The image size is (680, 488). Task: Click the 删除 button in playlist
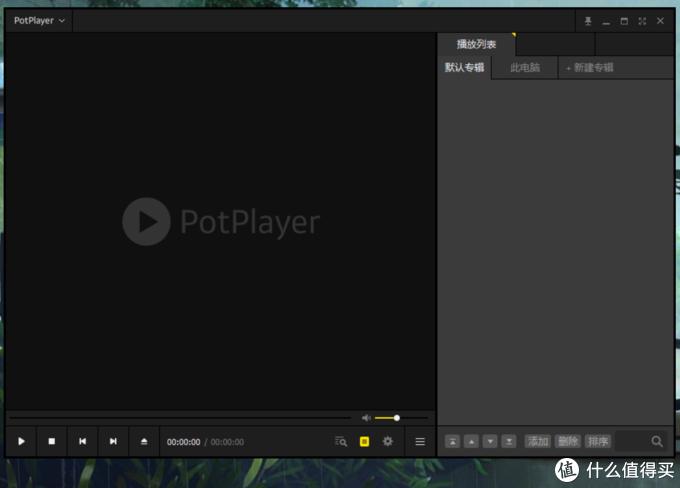coord(568,441)
